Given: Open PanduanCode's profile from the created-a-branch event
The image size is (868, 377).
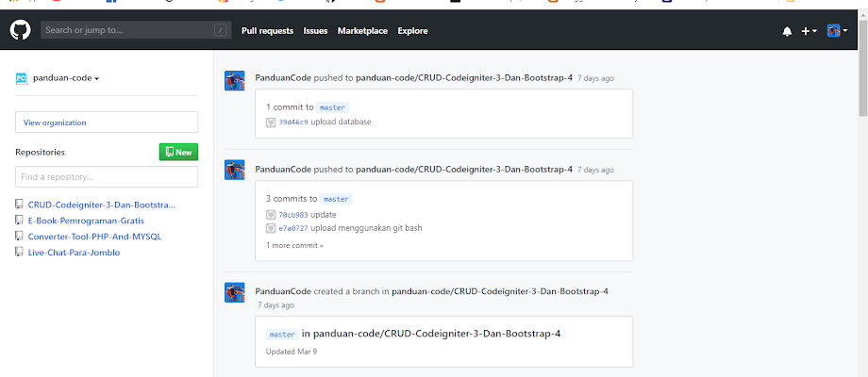Looking at the screenshot, I should 283,291.
